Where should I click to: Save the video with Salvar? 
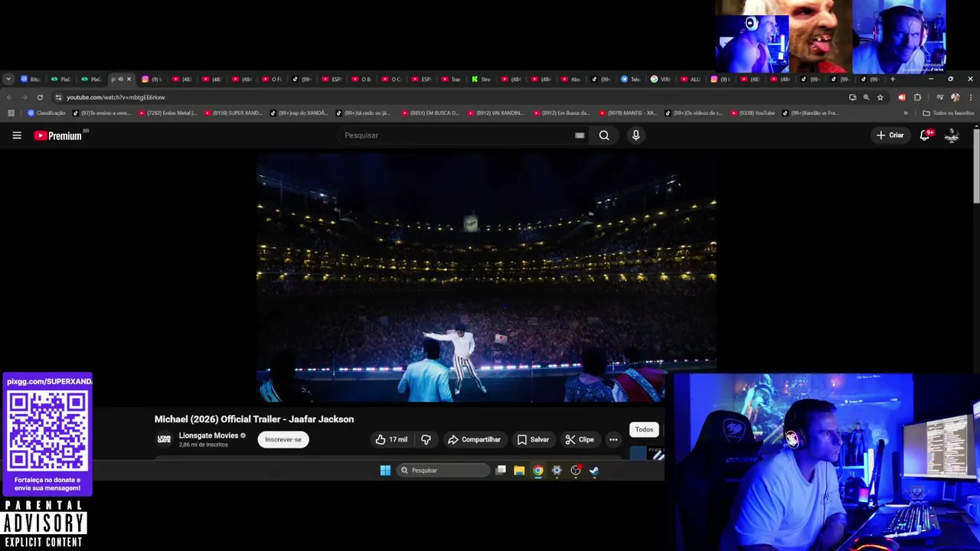(533, 439)
